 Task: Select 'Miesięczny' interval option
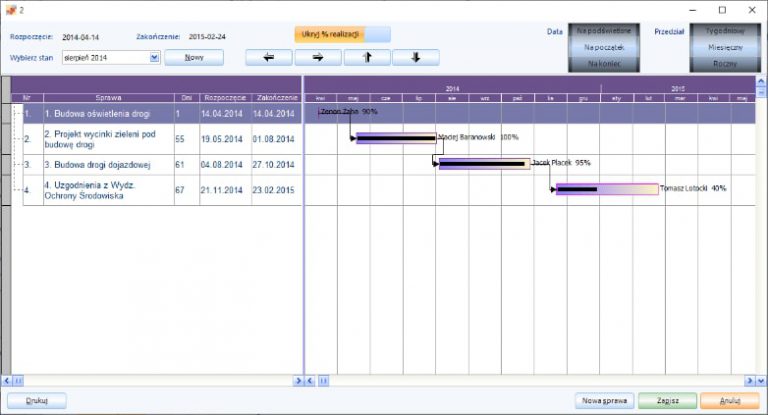pos(726,47)
